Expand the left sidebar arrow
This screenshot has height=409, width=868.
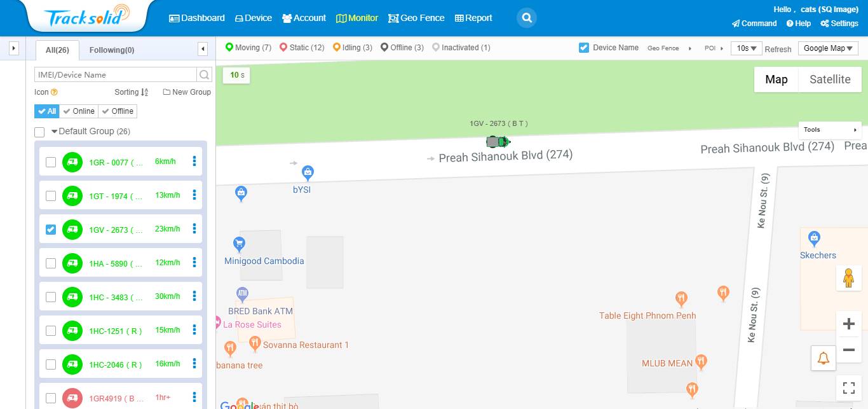pyautogui.click(x=14, y=48)
